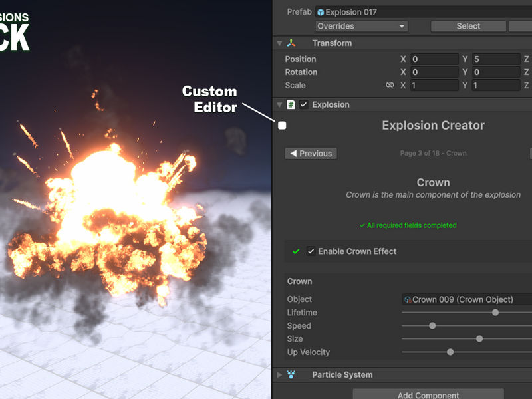Open the Overrides dropdown
The image size is (532, 399).
pyautogui.click(x=361, y=26)
